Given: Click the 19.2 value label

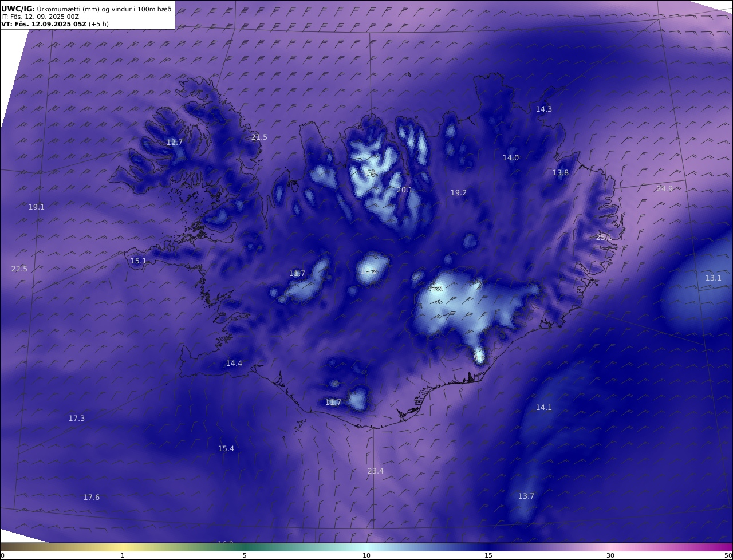Looking at the screenshot, I should pyautogui.click(x=459, y=192).
